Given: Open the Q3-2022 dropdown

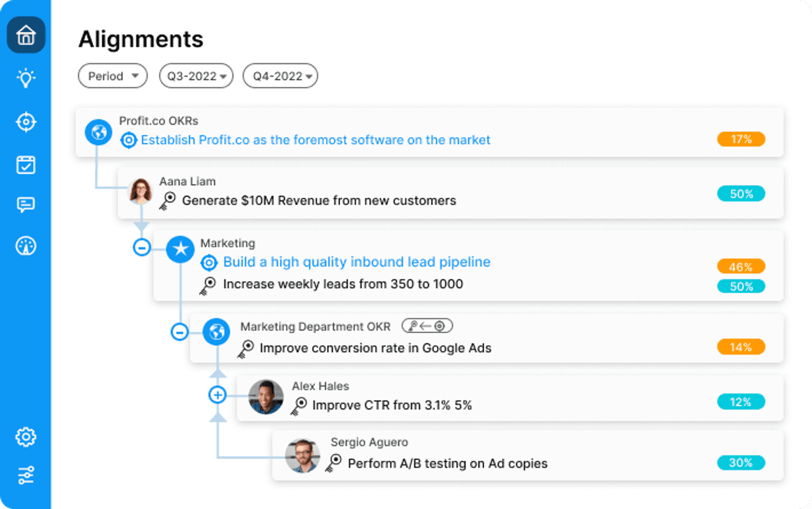Looking at the screenshot, I should point(197,76).
